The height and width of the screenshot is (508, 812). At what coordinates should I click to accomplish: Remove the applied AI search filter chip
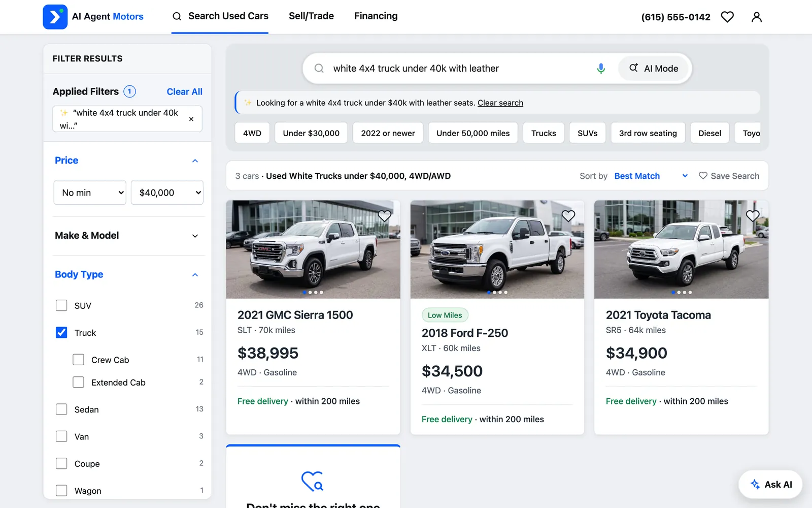click(191, 119)
